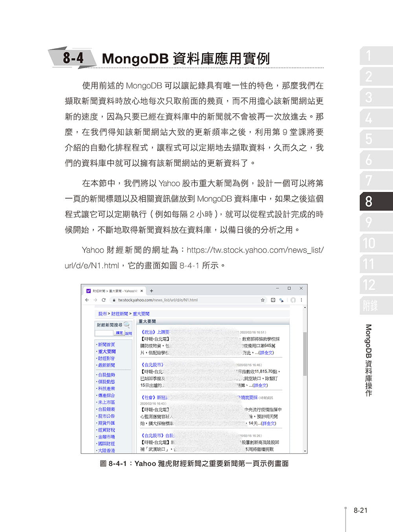393x532 pixels.
Task: Minimize the browser window
Action: 277,288
